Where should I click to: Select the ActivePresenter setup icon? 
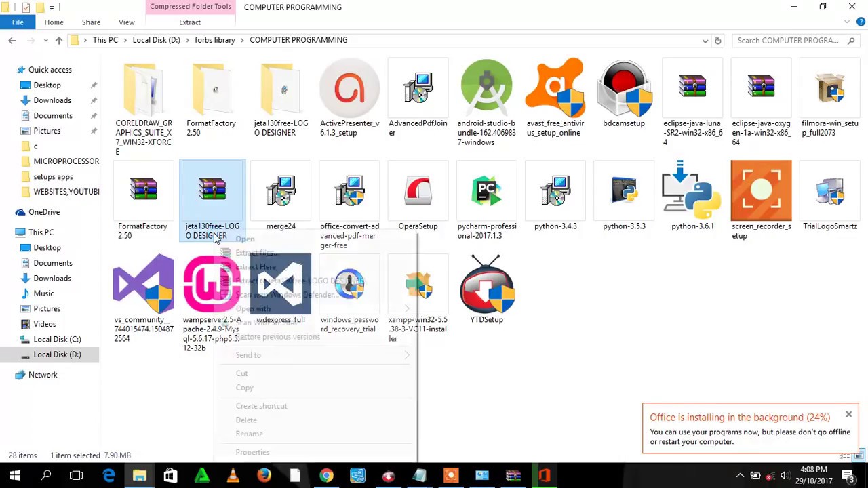point(349,88)
